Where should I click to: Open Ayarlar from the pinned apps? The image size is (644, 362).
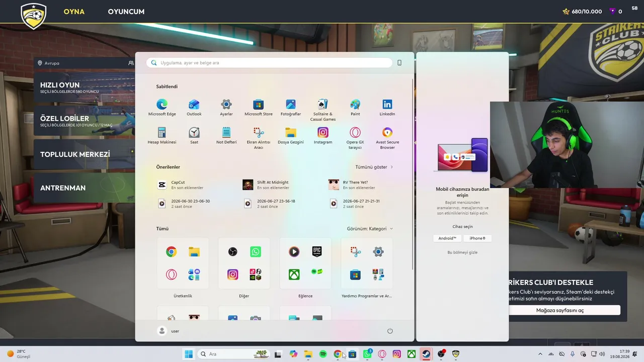(226, 107)
